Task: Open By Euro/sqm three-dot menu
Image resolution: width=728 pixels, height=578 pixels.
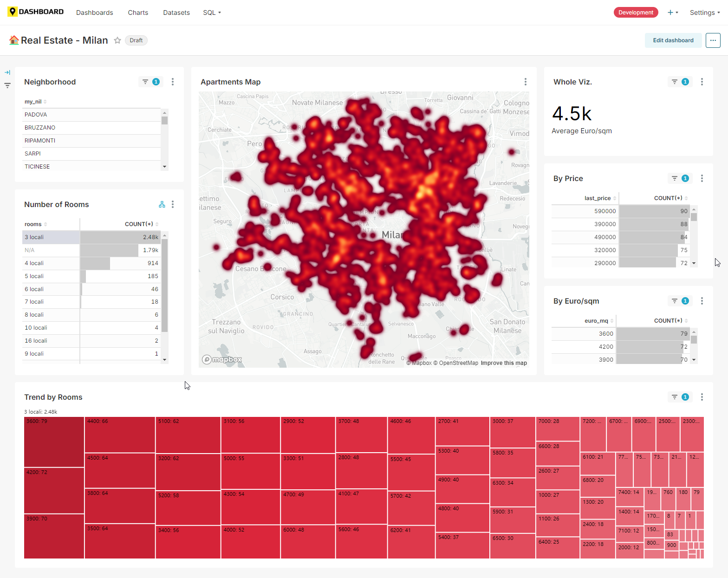Action: point(702,301)
